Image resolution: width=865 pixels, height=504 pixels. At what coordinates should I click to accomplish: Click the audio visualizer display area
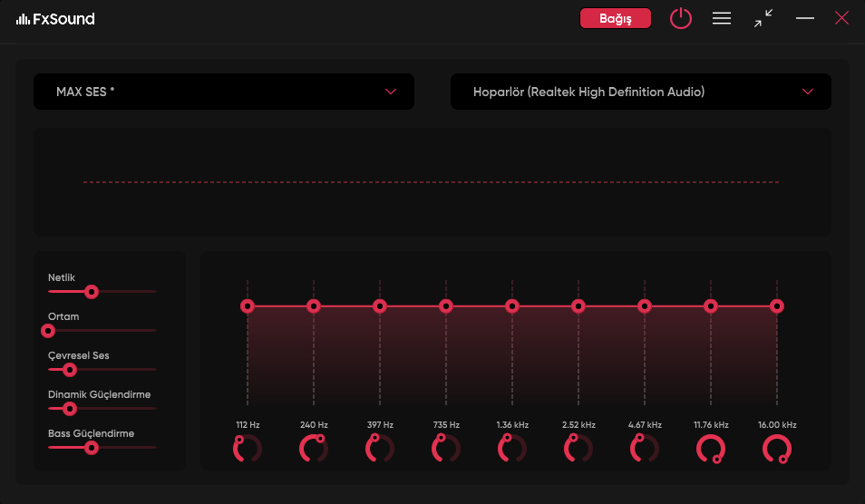pos(432,182)
